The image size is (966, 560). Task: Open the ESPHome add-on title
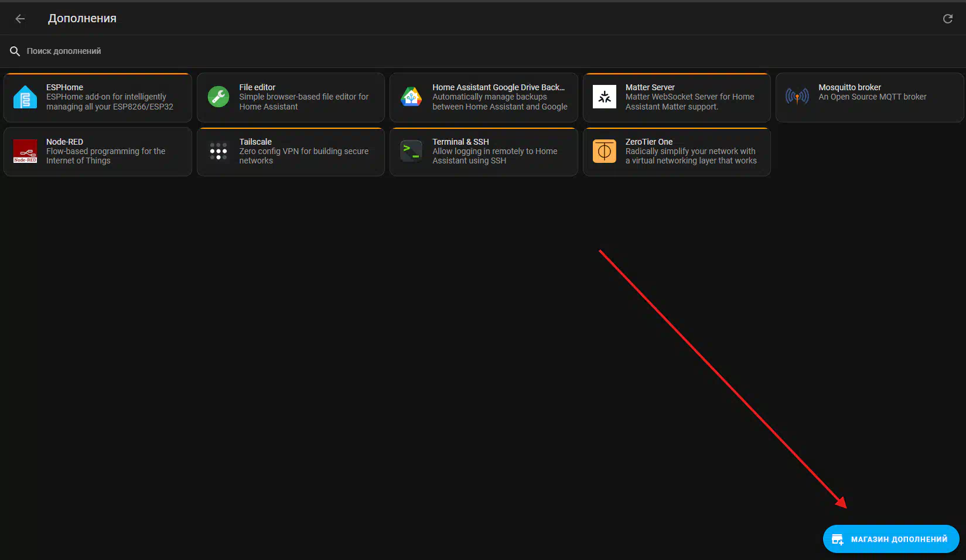tap(64, 87)
